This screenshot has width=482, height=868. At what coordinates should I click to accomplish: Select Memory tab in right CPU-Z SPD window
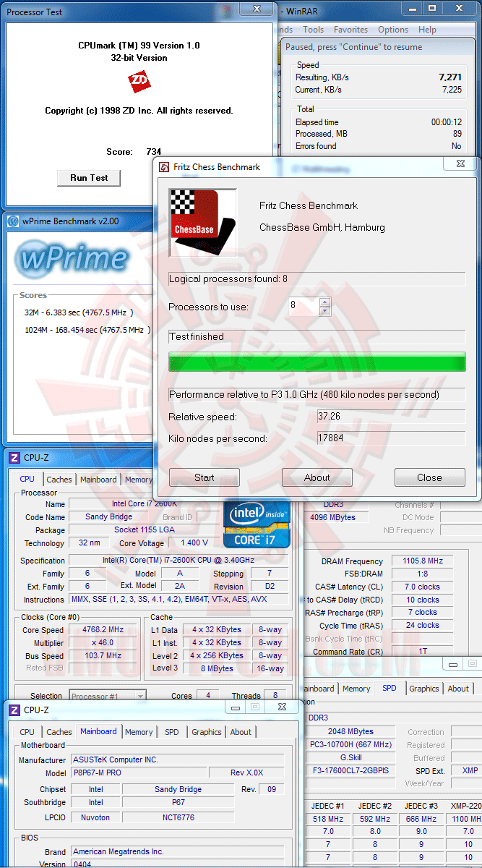pos(356,689)
